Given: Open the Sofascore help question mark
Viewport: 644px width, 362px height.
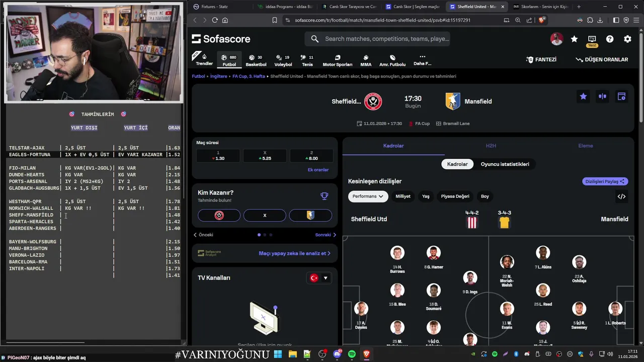Looking at the screenshot, I should point(610,39).
